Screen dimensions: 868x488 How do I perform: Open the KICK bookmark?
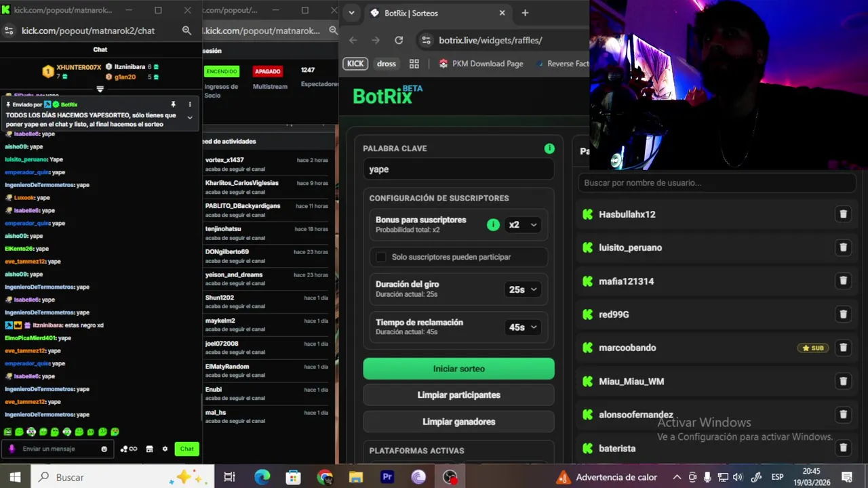pyautogui.click(x=356, y=64)
